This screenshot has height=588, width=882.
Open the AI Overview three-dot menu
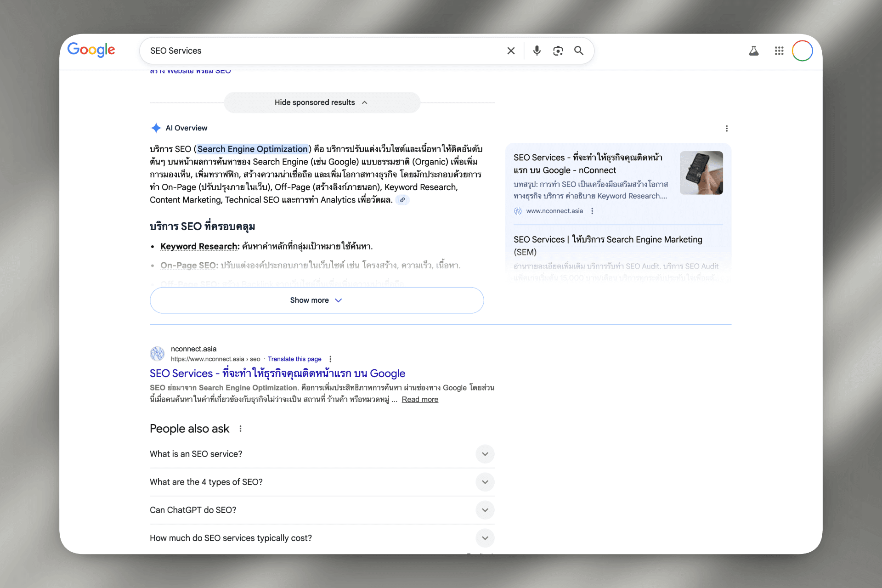727,129
